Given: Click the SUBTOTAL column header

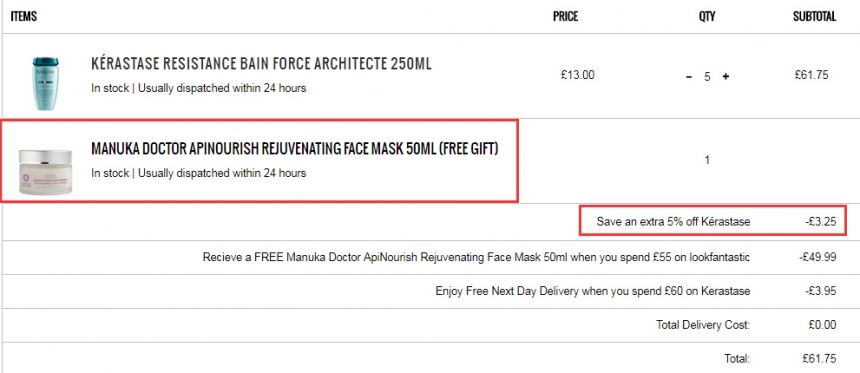Looking at the screenshot, I should pos(814,16).
